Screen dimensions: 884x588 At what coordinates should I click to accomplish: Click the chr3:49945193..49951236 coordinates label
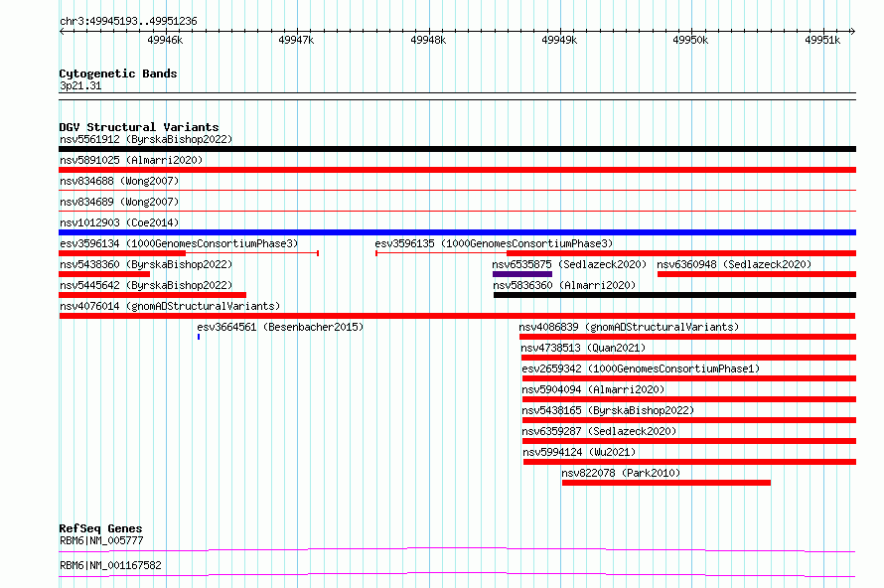(128, 21)
